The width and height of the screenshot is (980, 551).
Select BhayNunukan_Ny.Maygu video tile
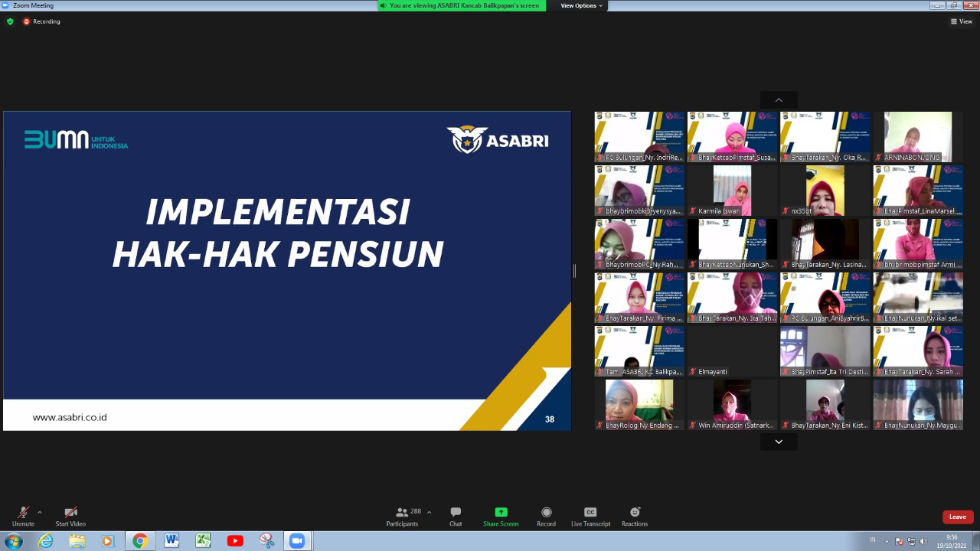pos(918,405)
